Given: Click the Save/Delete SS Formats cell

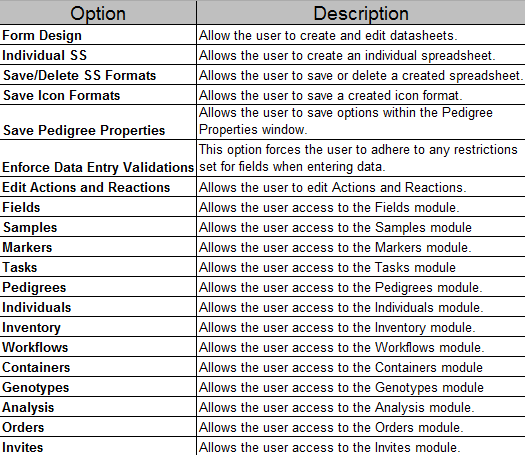Looking at the screenshot, I should click(x=98, y=75).
